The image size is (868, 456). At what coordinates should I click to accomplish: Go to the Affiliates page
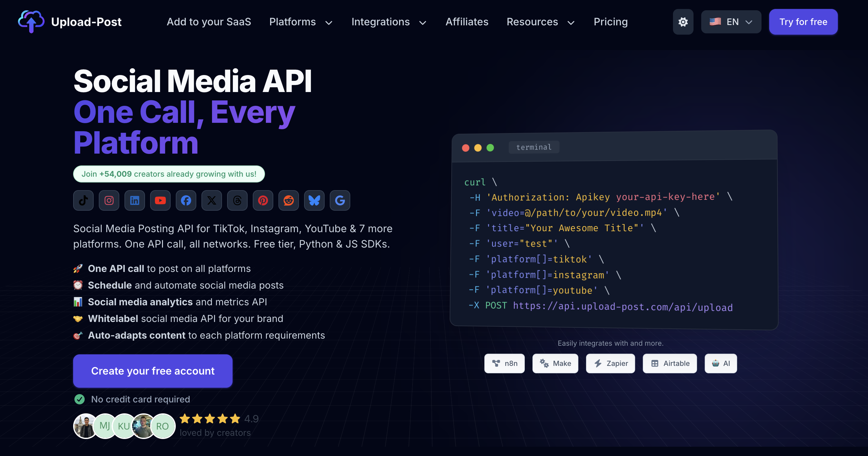467,22
